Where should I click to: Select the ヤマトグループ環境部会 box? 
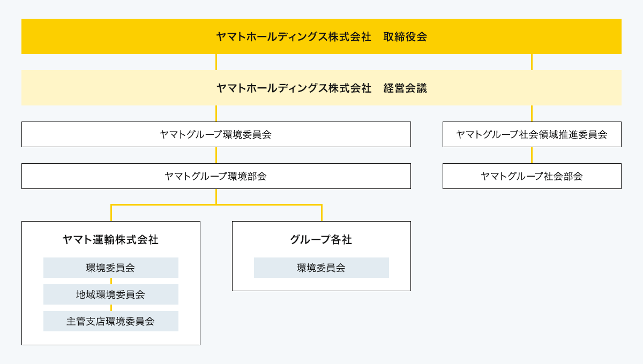(216, 176)
